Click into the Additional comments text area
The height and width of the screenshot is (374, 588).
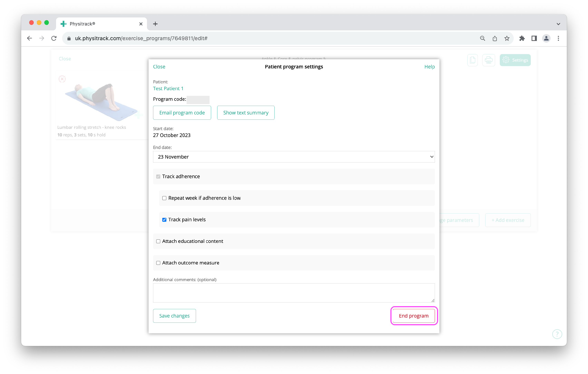pyautogui.click(x=294, y=293)
